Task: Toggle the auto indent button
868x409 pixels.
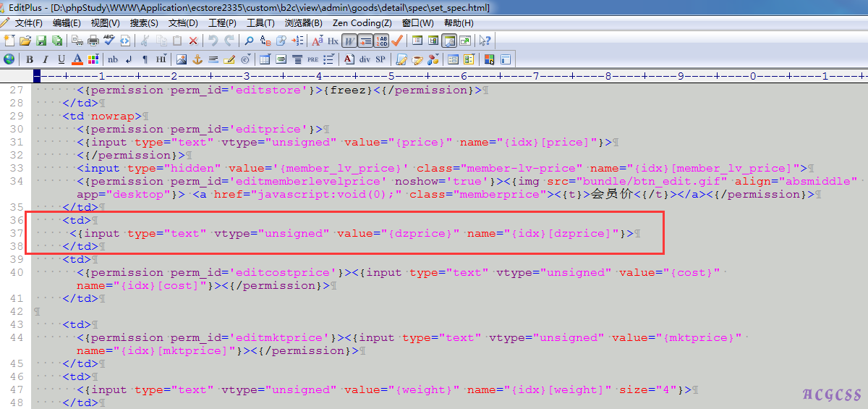Action: click(x=365, y=41)
